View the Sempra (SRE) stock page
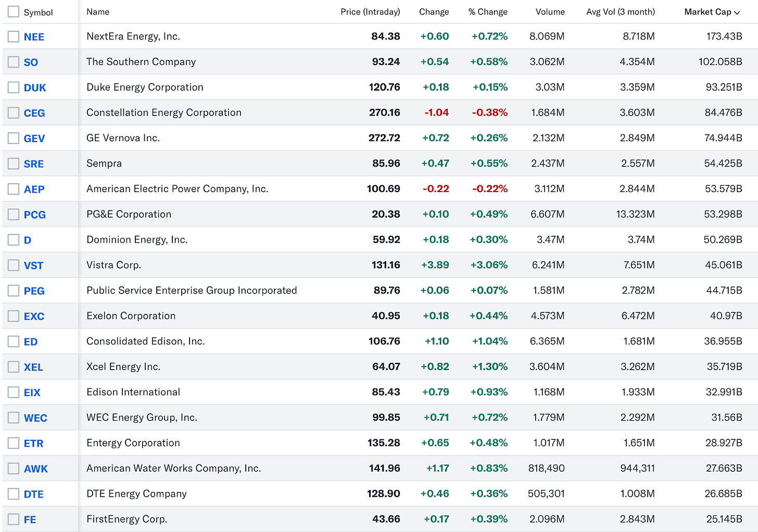 click(33, 163)
